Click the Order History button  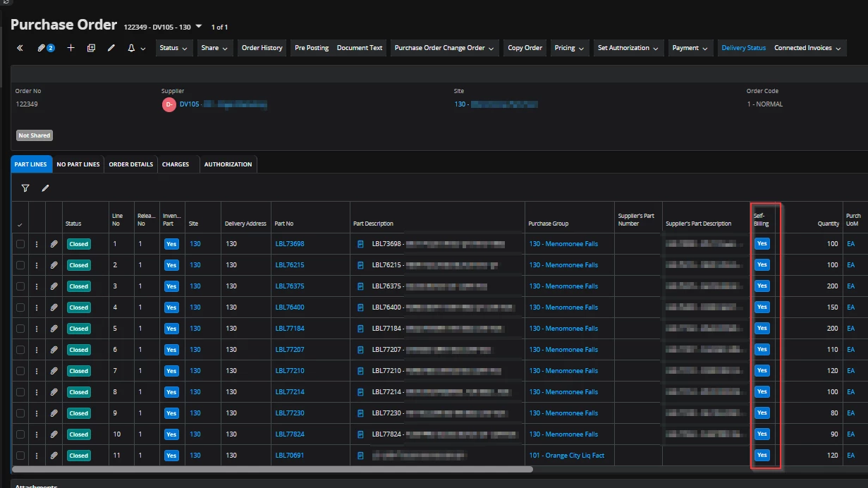click(x=262, y=48)
